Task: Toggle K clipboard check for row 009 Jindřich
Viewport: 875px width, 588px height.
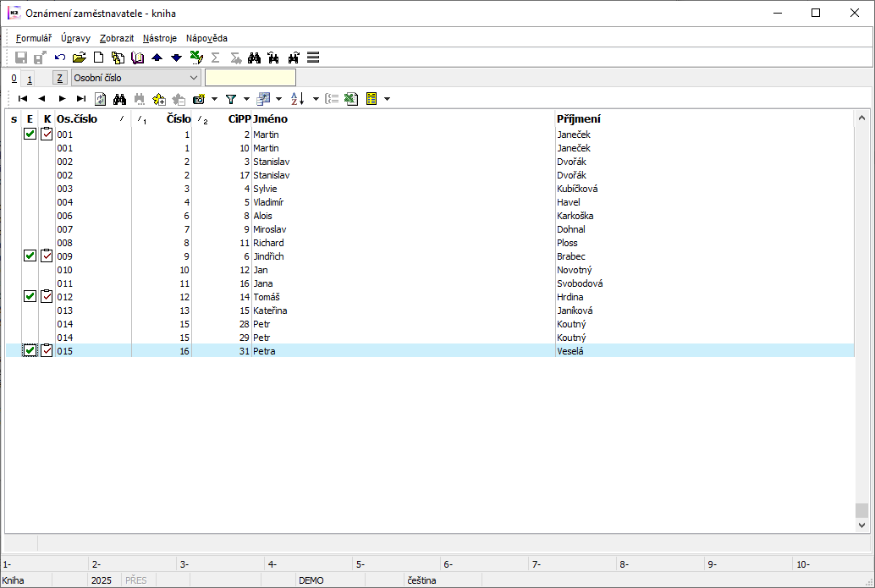Action: pyautogui.click(x=47, y=256)
